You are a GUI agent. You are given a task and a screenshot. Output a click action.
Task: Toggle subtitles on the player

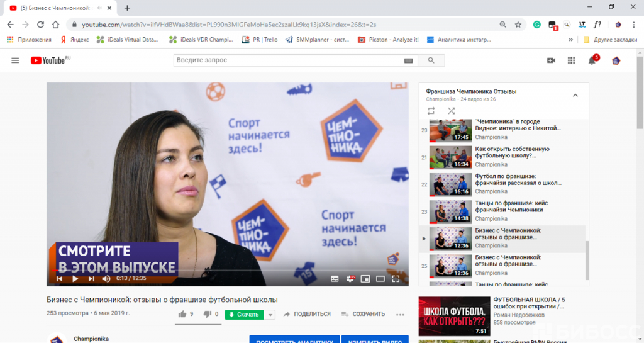[335, 279]
